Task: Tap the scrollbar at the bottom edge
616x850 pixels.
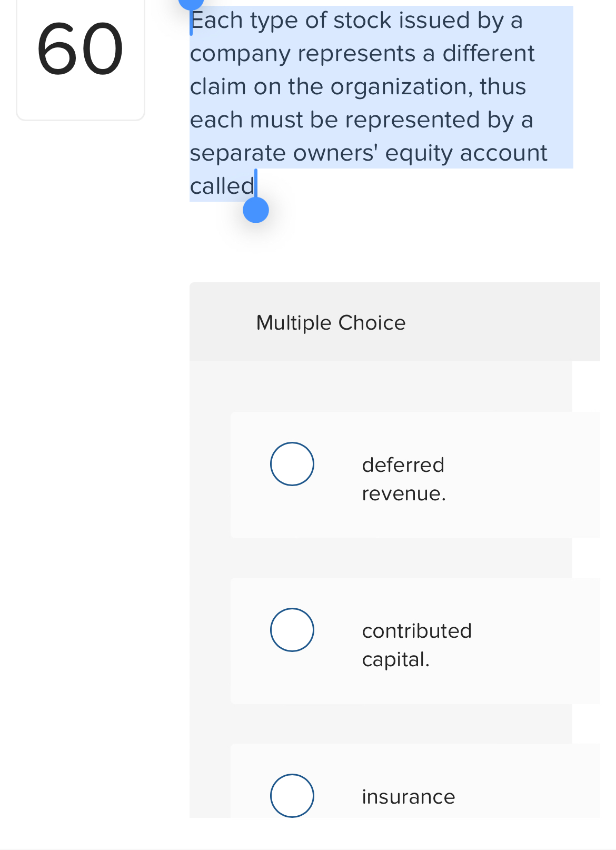Action: 308,845
